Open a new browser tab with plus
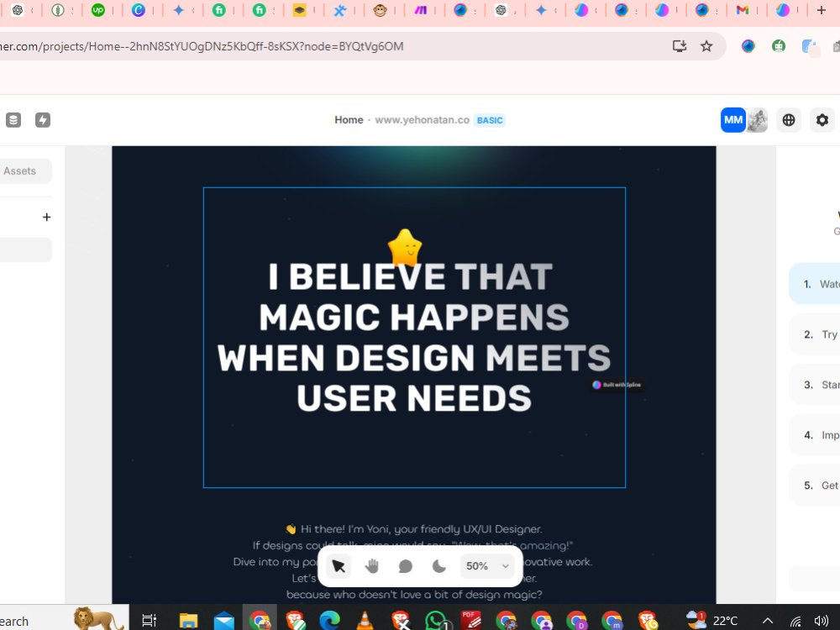Viewport: 840px width, 630px height. (x=822, y=10)
